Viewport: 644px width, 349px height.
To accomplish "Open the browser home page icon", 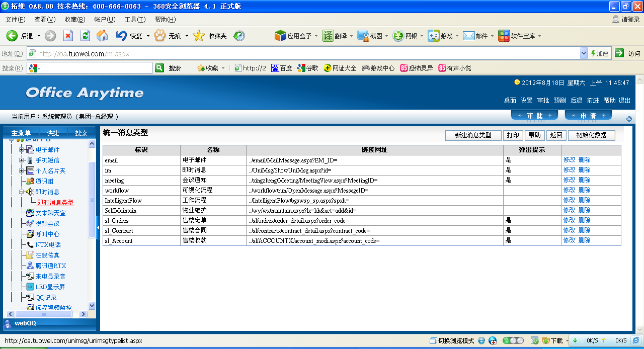I will 102,36.
